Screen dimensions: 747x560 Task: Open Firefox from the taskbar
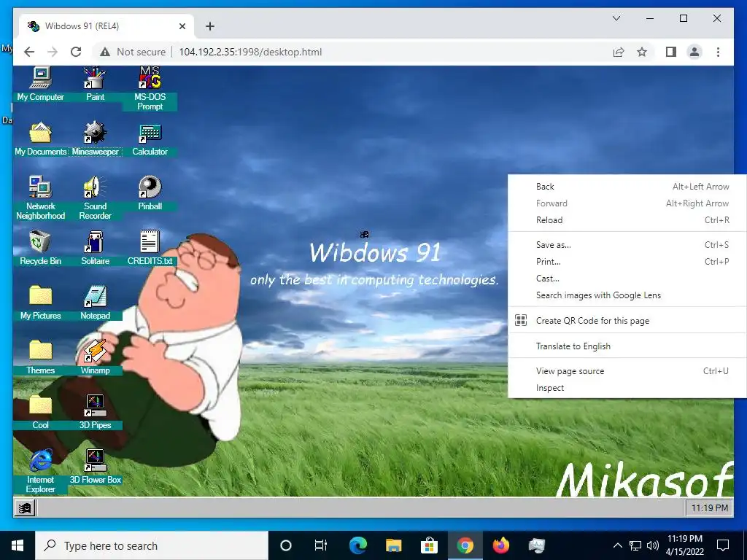click(500, 545)
